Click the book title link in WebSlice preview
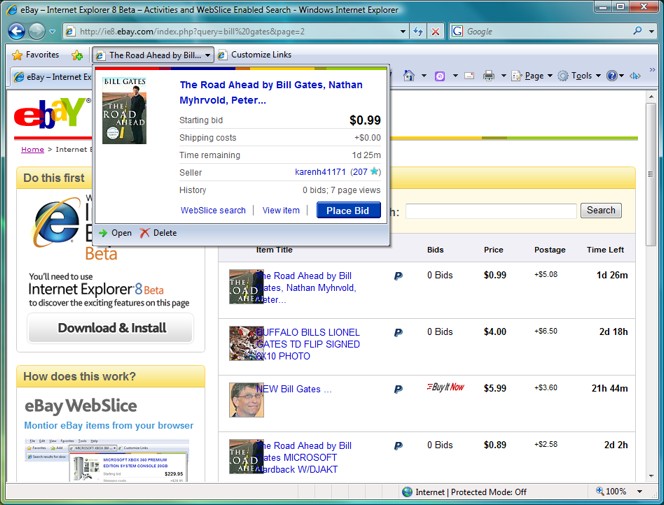This screenshot has width=664, height=505. point(271,92)
